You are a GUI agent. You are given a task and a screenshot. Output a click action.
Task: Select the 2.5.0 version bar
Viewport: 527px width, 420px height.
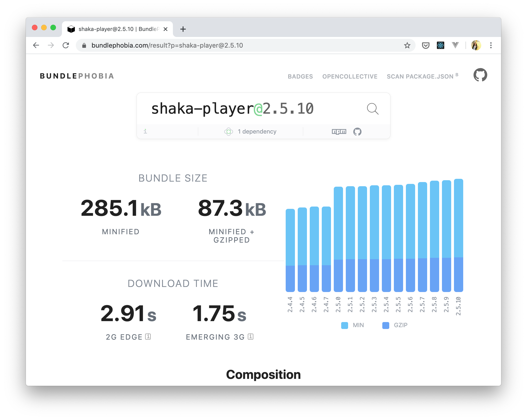(x=338, y=239)
